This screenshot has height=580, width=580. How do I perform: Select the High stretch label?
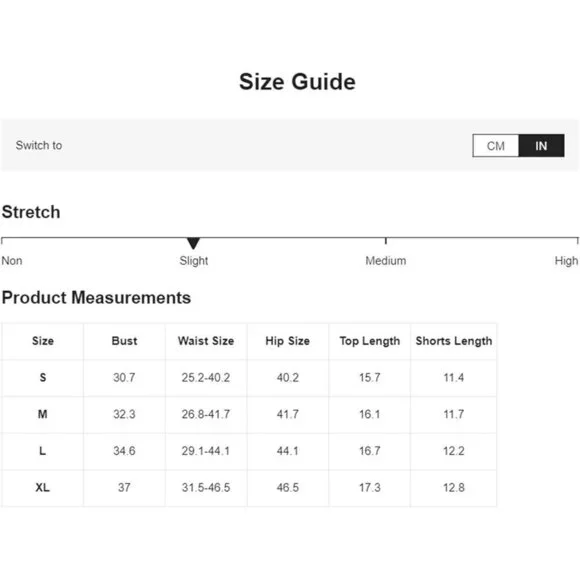[x=566, y=261]
